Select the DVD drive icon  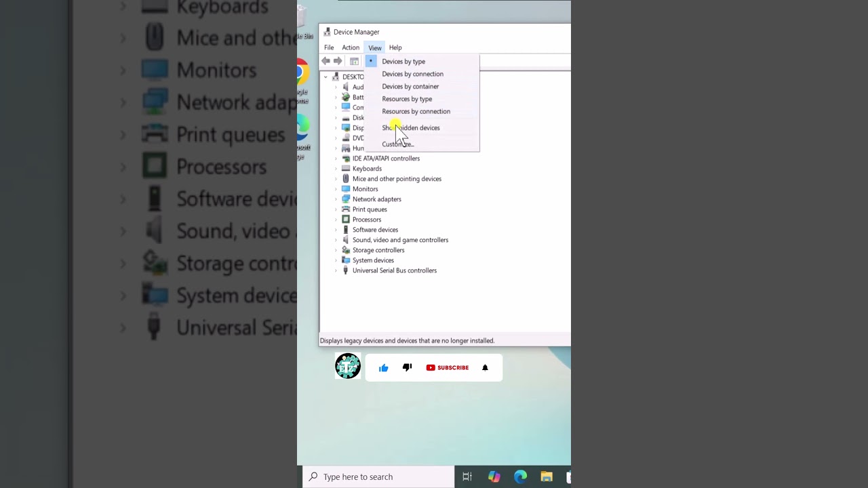[x=346, y=138]
